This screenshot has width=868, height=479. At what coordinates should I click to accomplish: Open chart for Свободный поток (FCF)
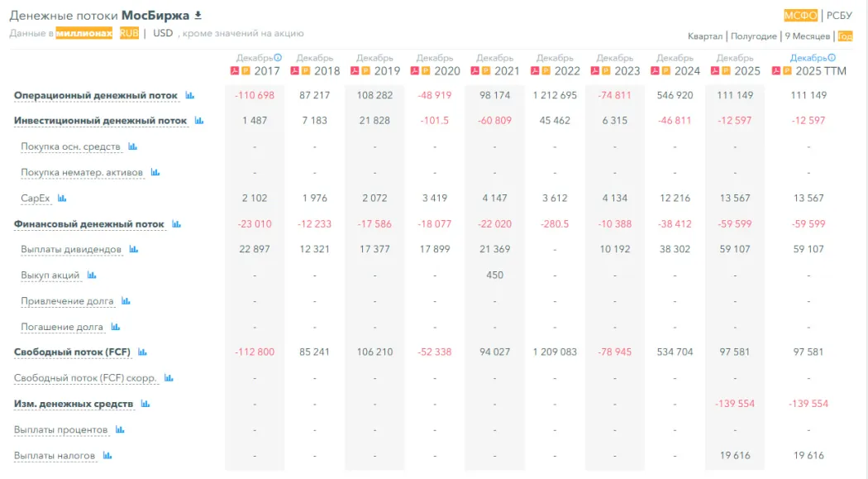(x=142, y=352)
